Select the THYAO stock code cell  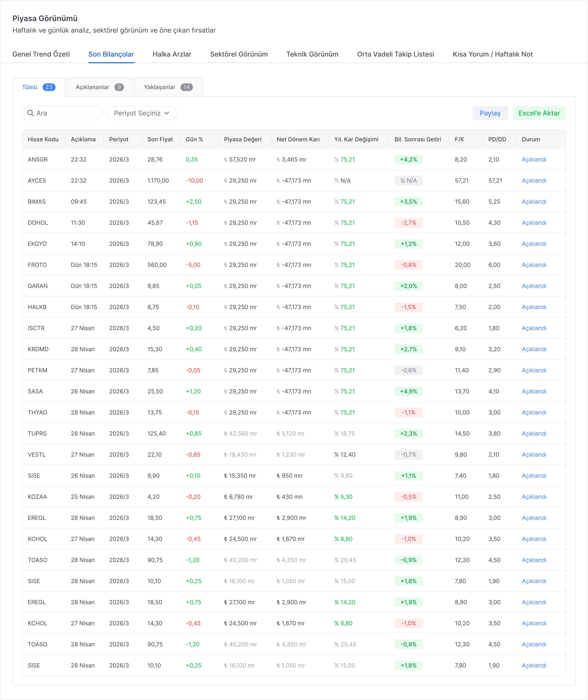37,412
